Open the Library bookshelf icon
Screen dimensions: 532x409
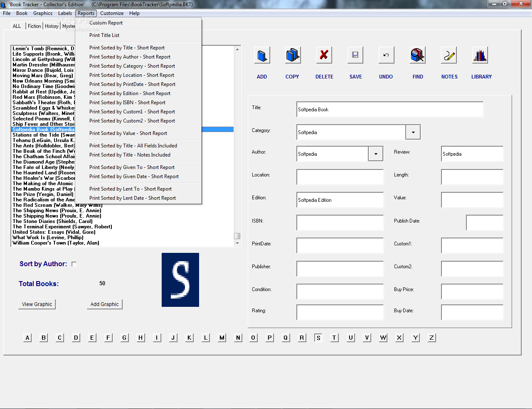tap(480, 55)
